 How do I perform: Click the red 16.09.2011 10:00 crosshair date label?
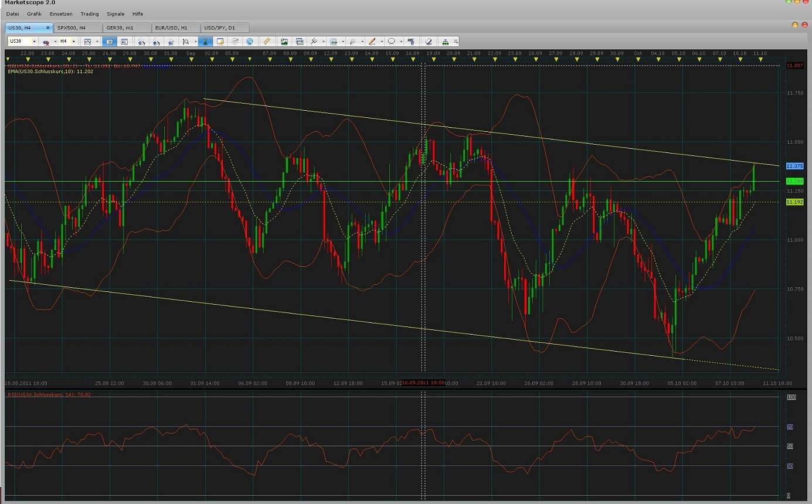pos(423,383)
